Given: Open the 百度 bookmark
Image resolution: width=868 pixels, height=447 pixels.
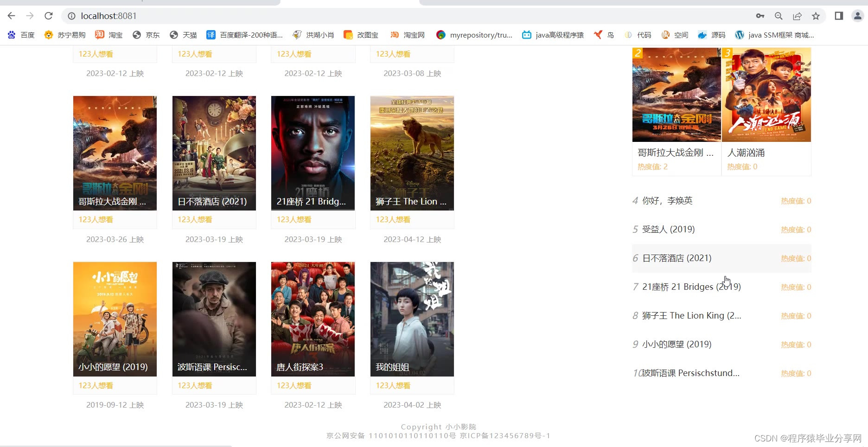Looking at the screenshot, I should tap(21, 35).
